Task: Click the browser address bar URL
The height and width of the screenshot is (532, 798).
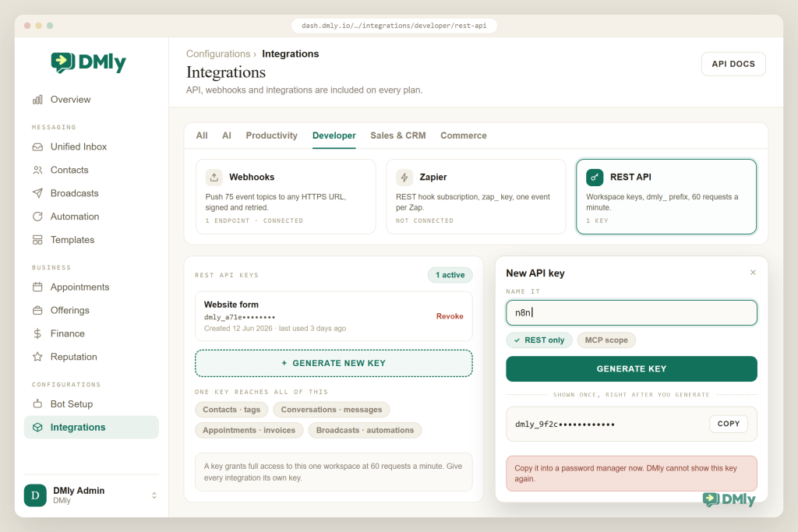Action: [x=394, y=26]
